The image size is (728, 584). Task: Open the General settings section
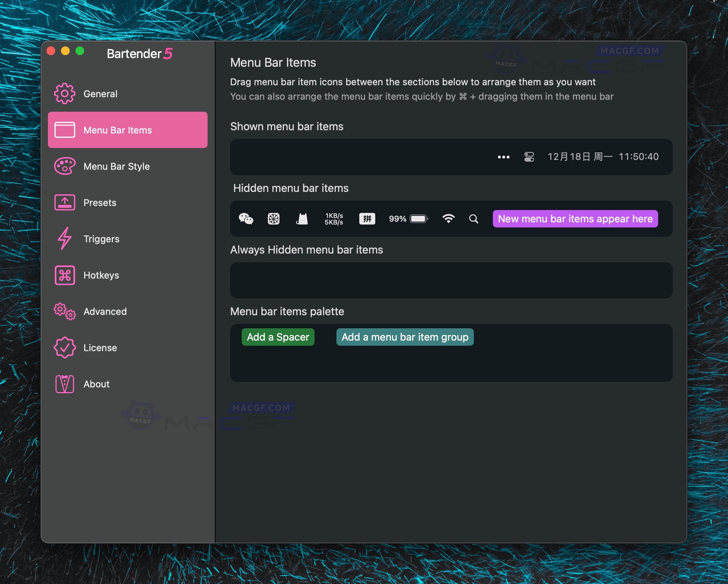tap(101, 94)
